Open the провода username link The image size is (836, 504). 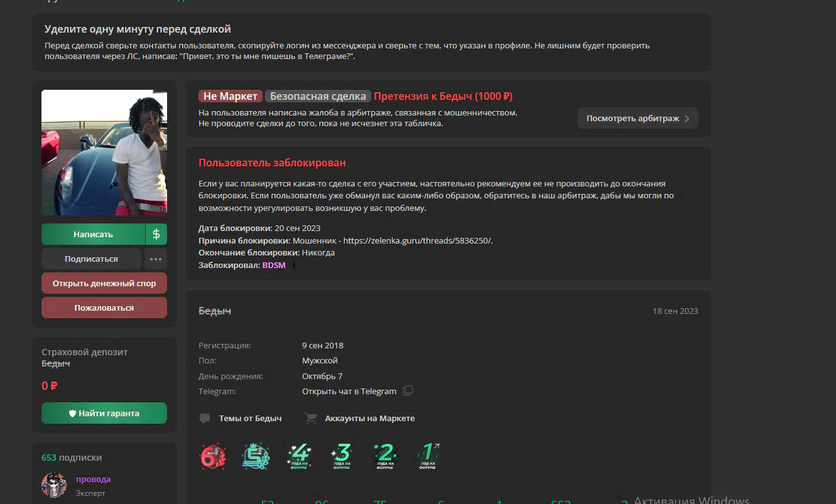pos(93,479)
